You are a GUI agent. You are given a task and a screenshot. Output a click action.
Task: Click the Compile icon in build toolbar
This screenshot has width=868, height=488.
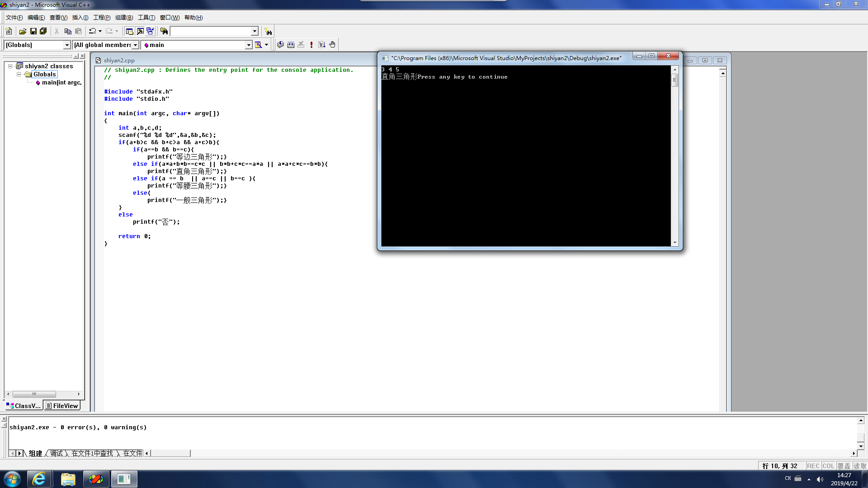tap(280, 45)
